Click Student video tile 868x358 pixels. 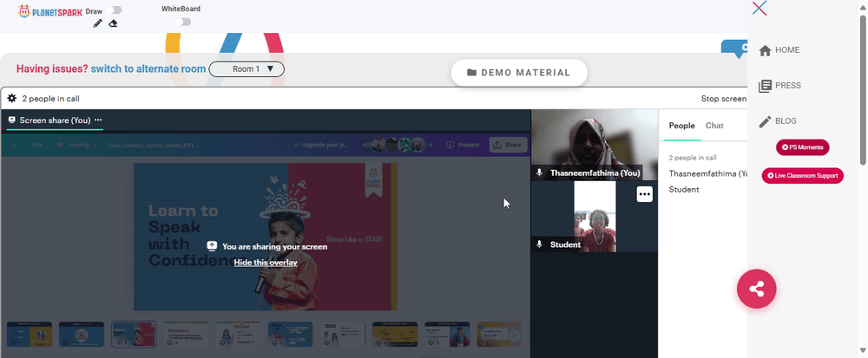pos(595,217)
